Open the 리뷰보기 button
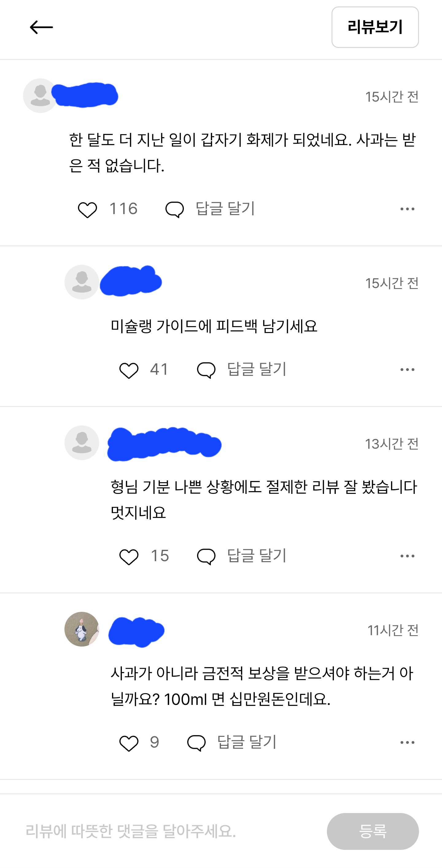Image resolution: width=442 pixels, height=868 pixels. click(x=375, y=27)
